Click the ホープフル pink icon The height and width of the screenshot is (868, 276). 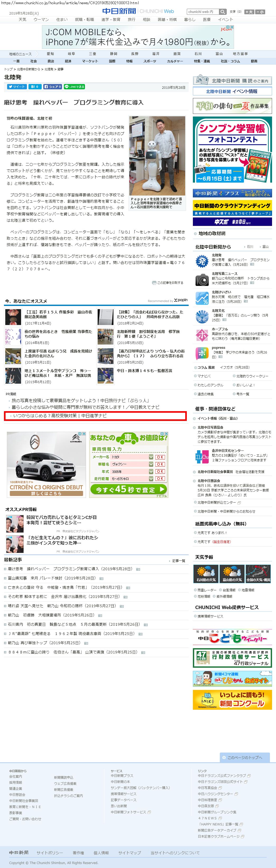202,335
